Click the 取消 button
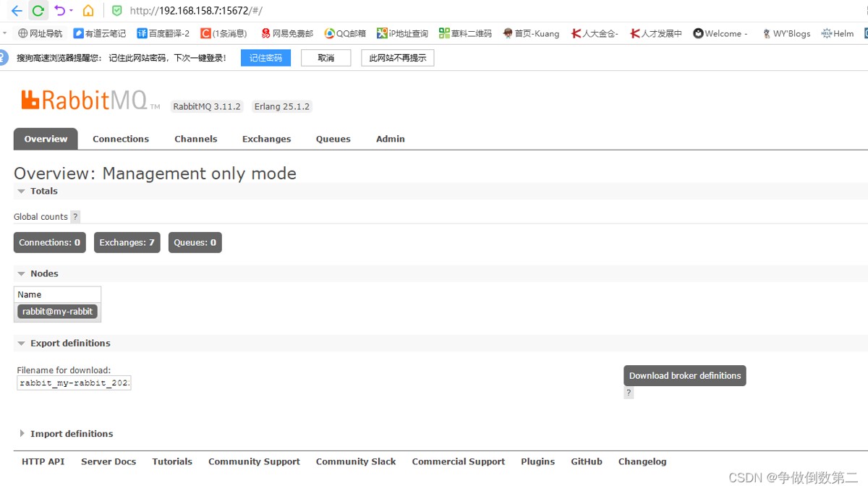The height and width of the screenshot is (491, 868). 326,58
